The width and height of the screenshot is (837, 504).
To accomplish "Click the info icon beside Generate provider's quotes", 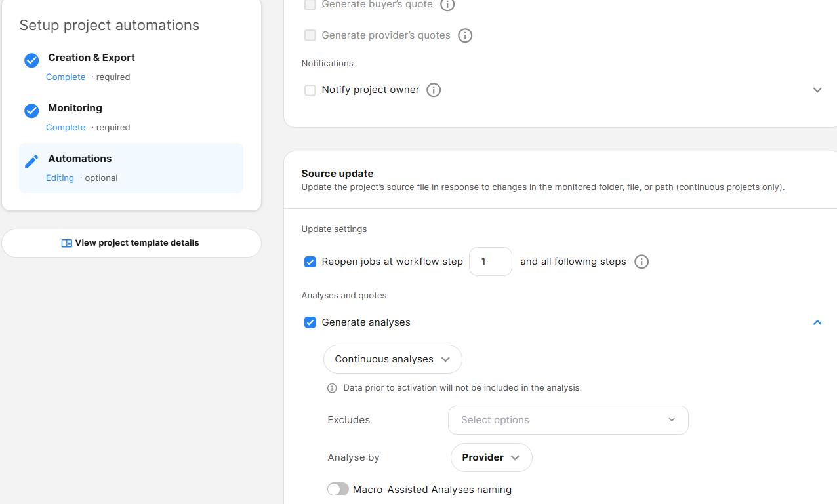I will [465, 35].
